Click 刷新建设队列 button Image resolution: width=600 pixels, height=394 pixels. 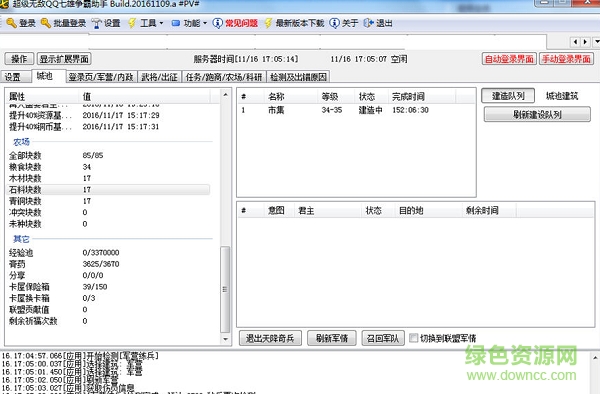tap(537, 114)
